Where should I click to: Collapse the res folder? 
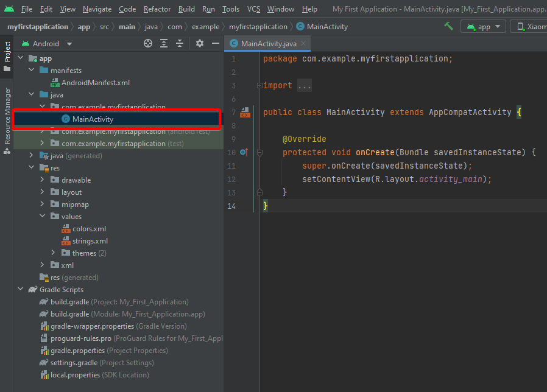32,167
